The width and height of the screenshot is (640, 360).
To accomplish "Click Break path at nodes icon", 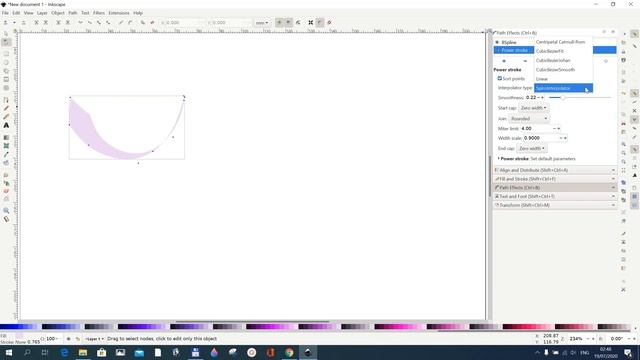I will 46,22.
